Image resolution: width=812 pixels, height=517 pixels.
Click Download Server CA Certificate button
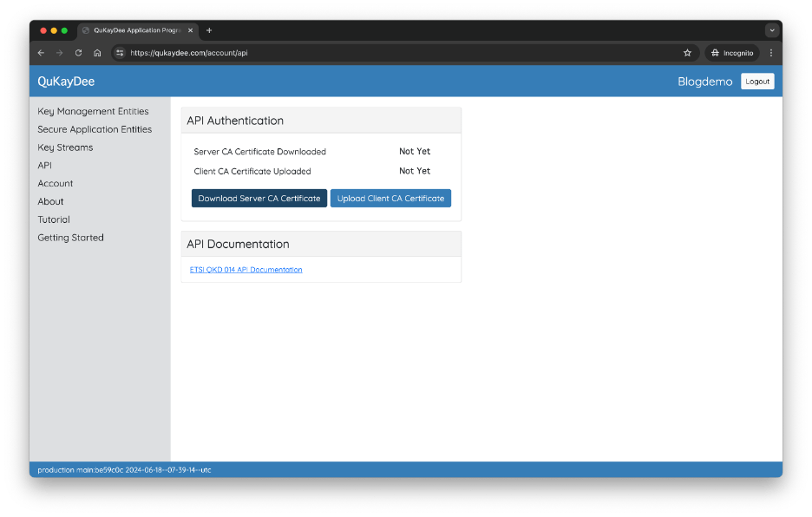click(x=259, y=199)
